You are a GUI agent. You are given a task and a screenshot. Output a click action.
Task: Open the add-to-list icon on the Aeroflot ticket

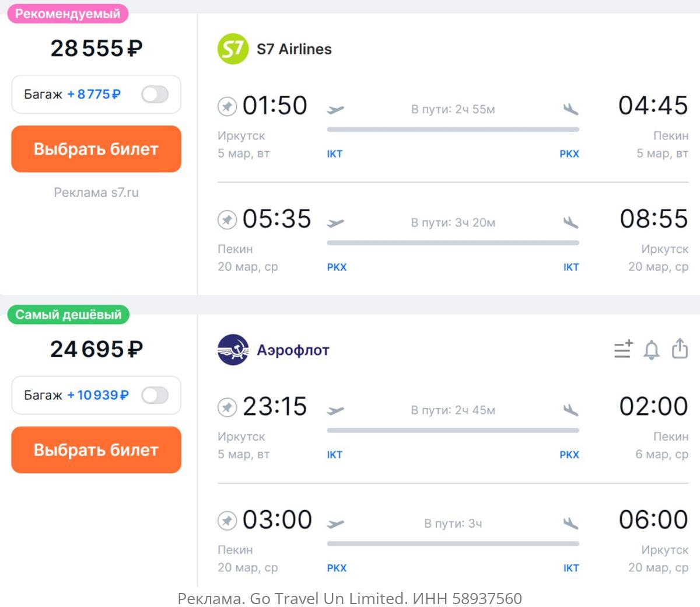point(623,349)
